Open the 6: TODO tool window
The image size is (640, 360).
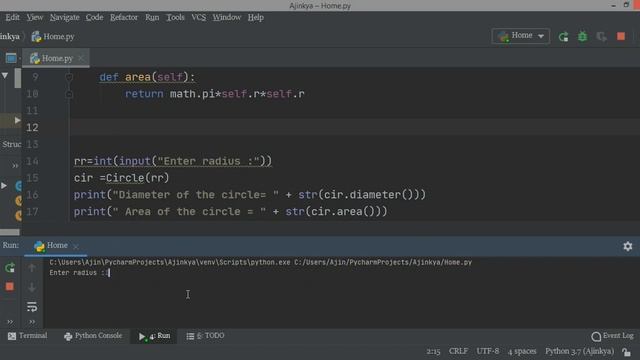tap(205, 336)
